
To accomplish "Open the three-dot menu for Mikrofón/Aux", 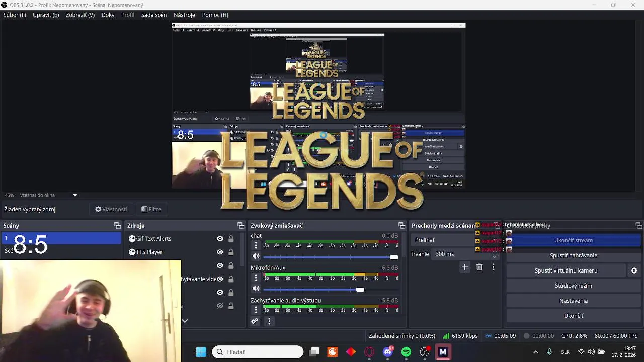I will pos(256,278).
